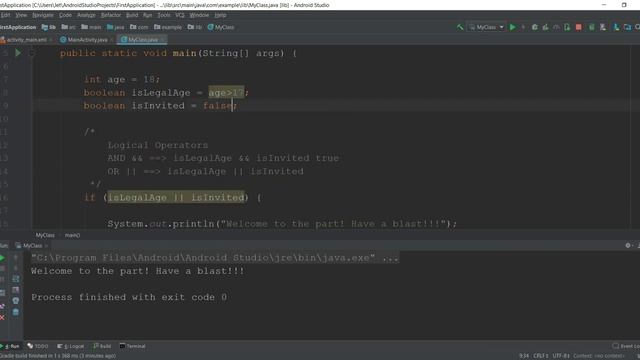Viewport: 640px width, 360px height.
Task: Open the Navigate menu
Action: (42, 15)
